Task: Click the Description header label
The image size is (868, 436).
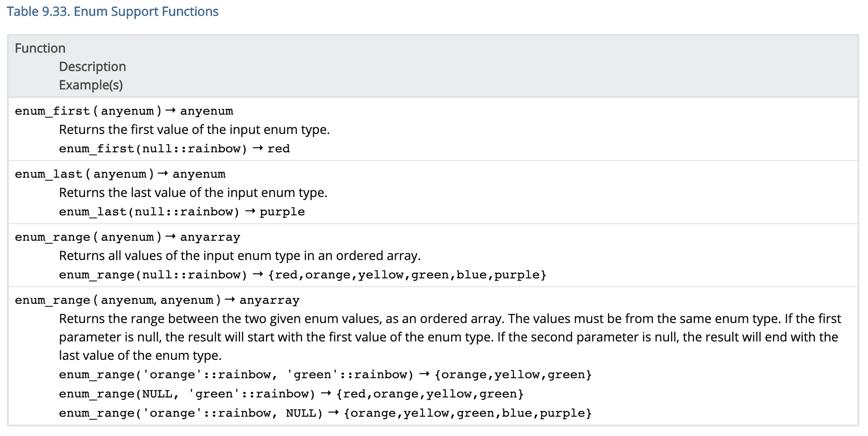Action: click(92, 67)
